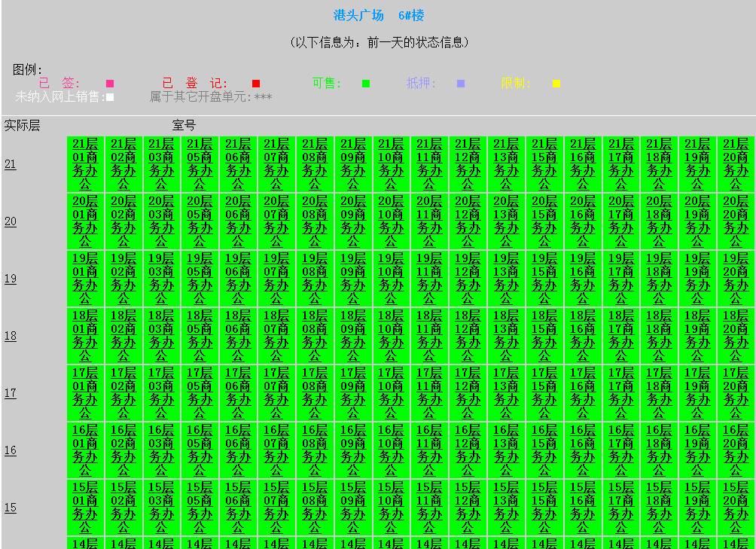
Task: Select unit 16层16商务办公
Action: pyautogui.click(x=584, y=450)
